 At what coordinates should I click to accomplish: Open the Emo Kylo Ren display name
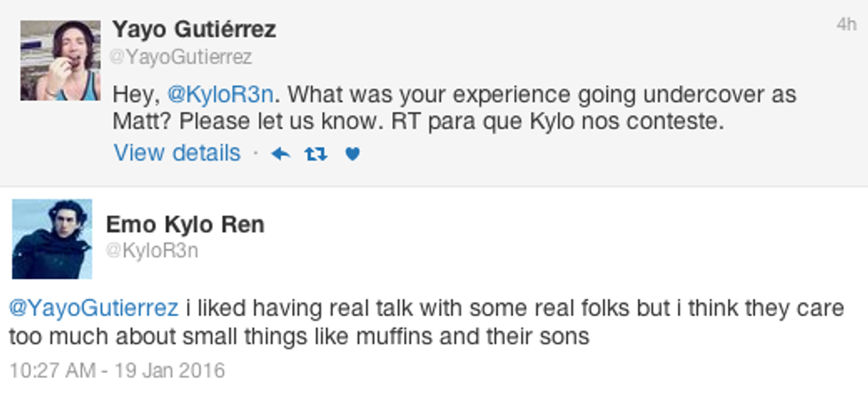click(x=185, y=225)
